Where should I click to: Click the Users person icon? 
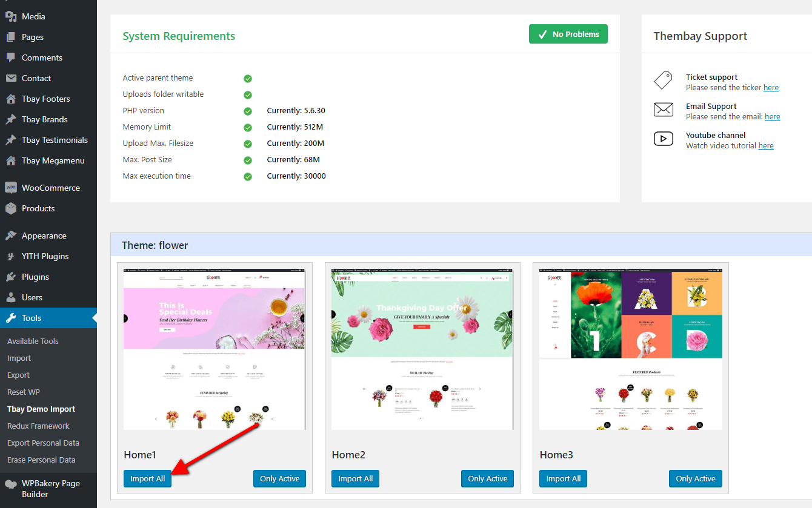coord(11,297)
